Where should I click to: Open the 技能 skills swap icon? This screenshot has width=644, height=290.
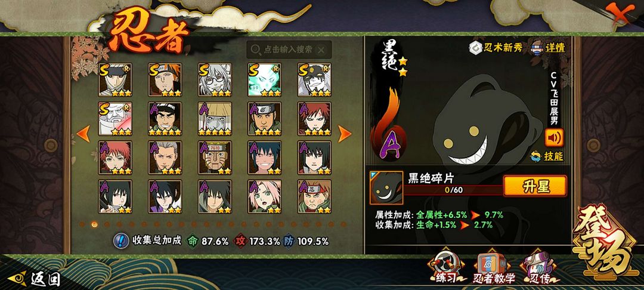[x=547, y=156]
